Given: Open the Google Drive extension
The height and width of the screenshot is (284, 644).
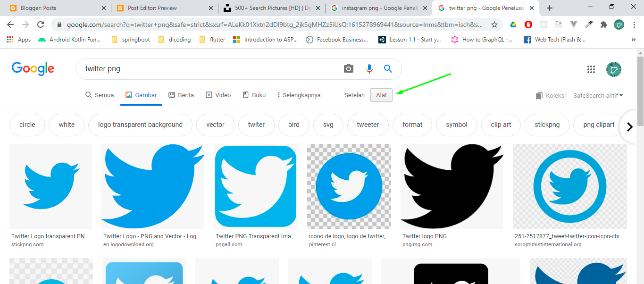Looking at the screenshot, I should [x=513, y=25].
